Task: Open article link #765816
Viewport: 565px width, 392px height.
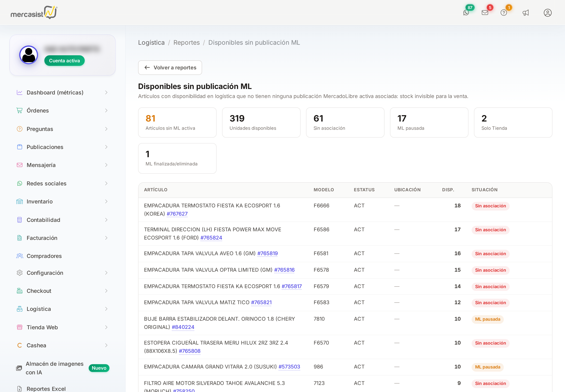Action: 284,270
